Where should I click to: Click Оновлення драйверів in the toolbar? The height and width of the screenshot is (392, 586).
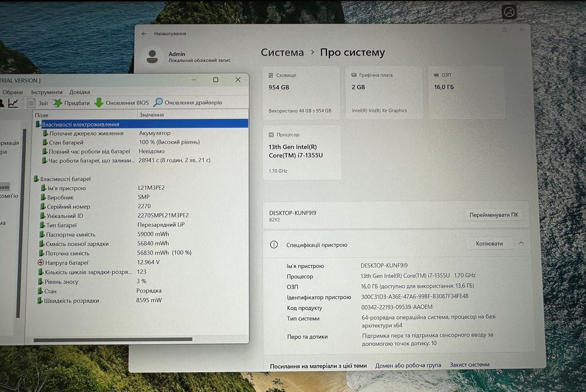click(x=188, y=102)
